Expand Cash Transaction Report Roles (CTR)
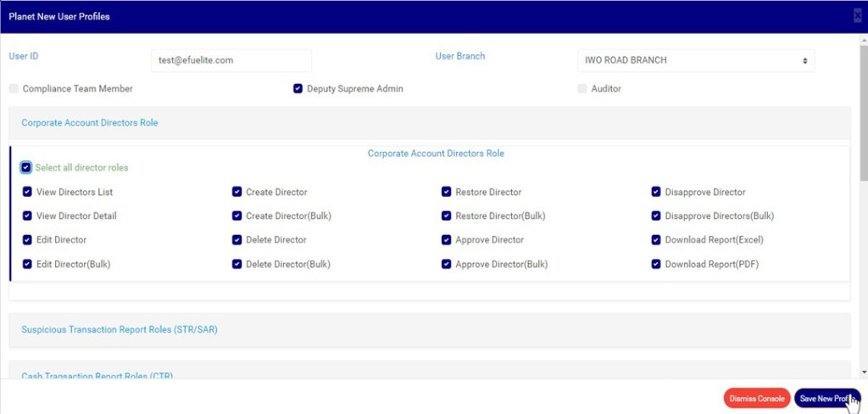 [x=97, y=374]
